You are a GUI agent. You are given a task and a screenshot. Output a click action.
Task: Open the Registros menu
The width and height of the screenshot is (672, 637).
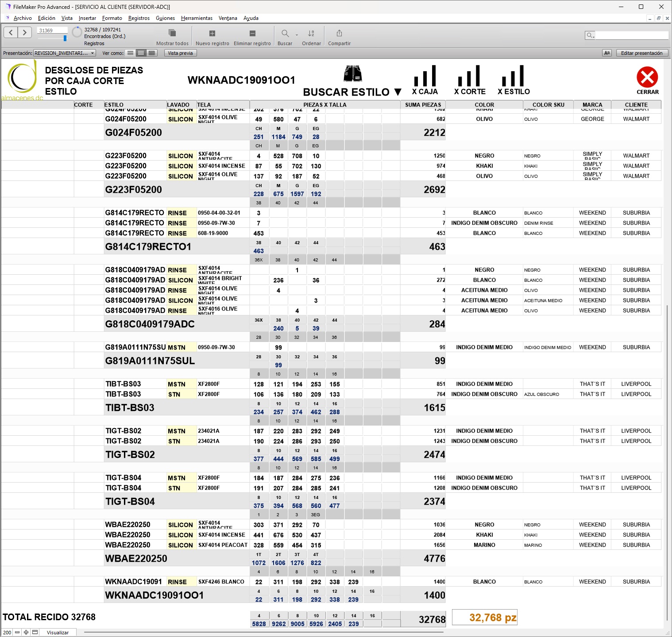[139, 18]
